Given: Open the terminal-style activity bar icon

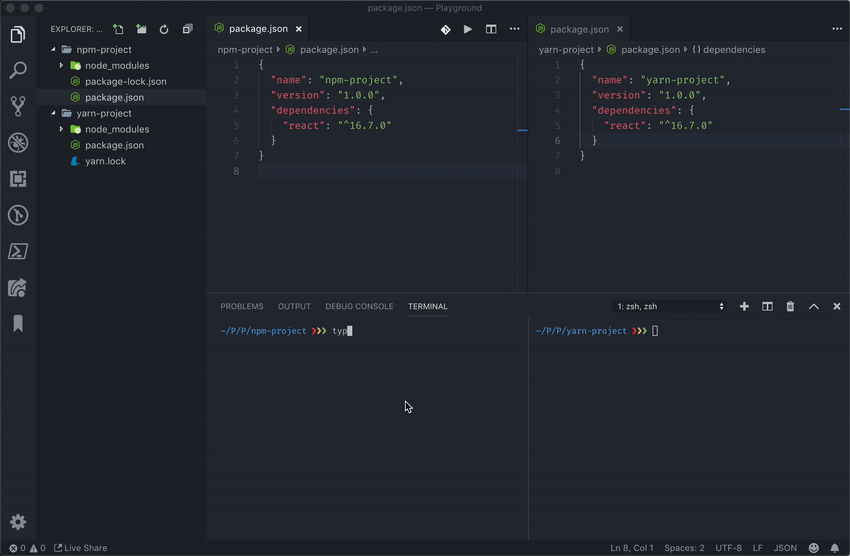Looking at the screenshot, I should (18, 251).
